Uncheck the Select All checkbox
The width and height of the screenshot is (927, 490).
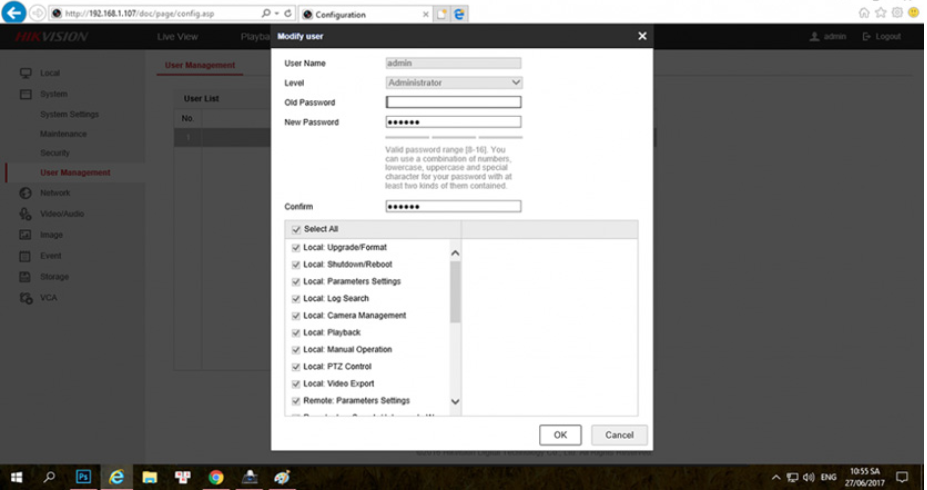click(x=296, y=229)
